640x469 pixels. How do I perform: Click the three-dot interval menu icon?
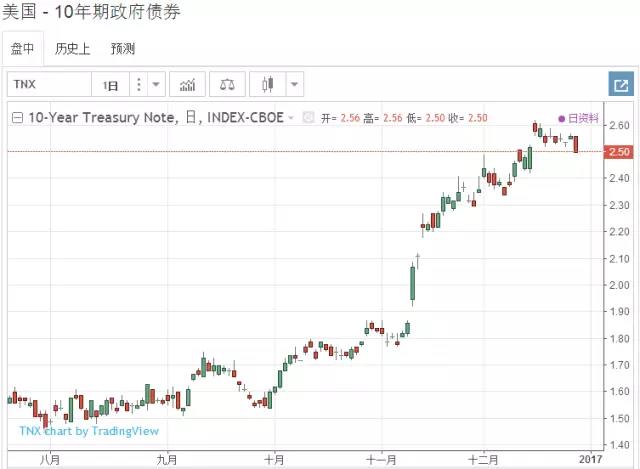click(x=139, y=84)
